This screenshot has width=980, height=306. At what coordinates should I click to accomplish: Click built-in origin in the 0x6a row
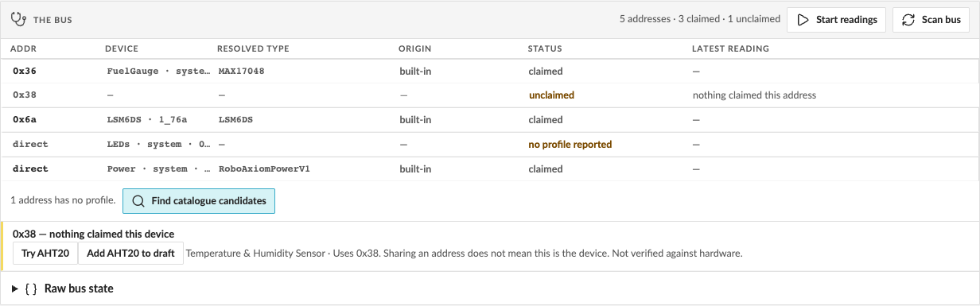point(415,119)
